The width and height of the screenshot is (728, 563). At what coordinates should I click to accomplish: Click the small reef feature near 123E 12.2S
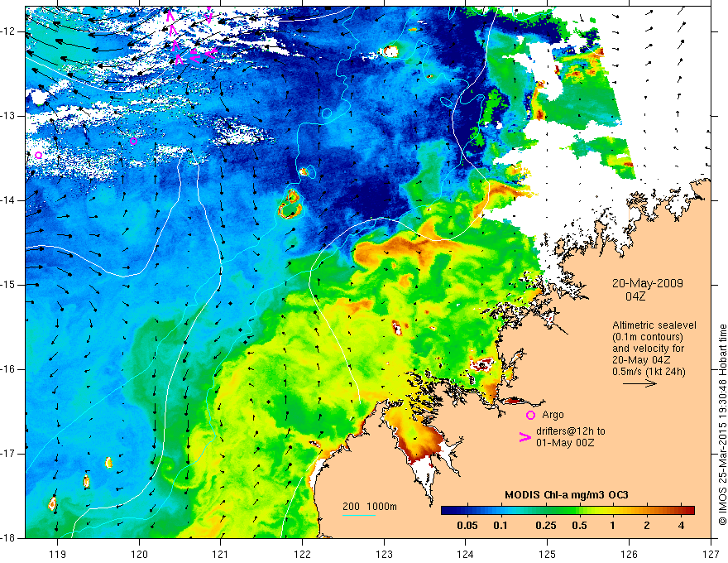(390, 51)
